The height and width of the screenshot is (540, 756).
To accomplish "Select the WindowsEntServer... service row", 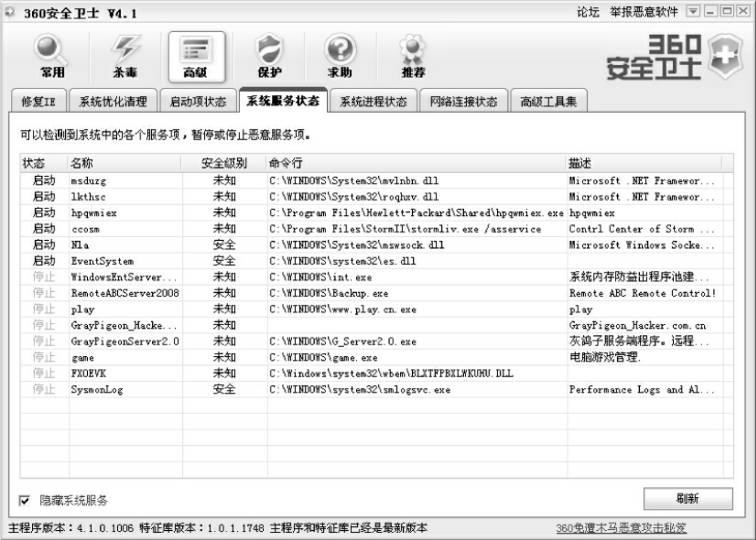I will pos(377,277).
